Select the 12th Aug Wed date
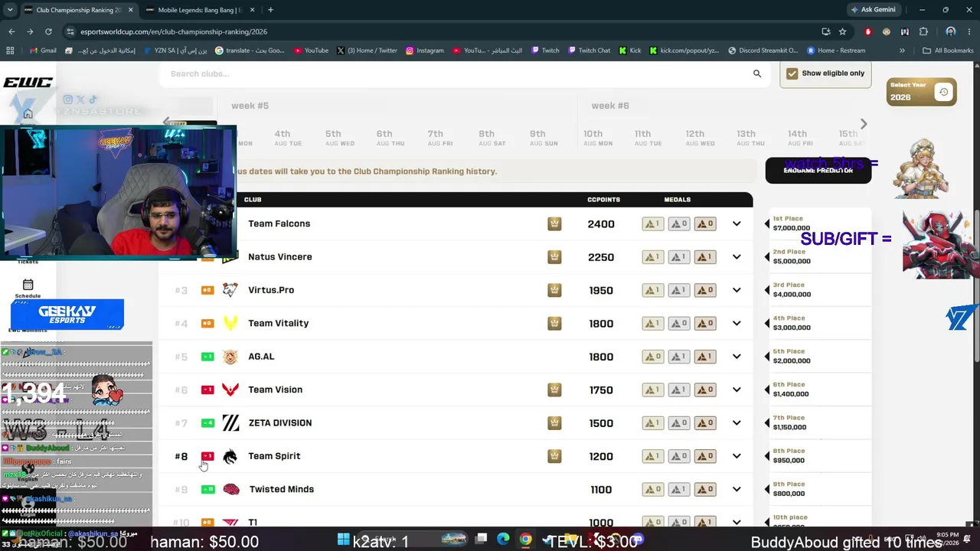This screenshot has width=980, height=551. coord(695,138)
